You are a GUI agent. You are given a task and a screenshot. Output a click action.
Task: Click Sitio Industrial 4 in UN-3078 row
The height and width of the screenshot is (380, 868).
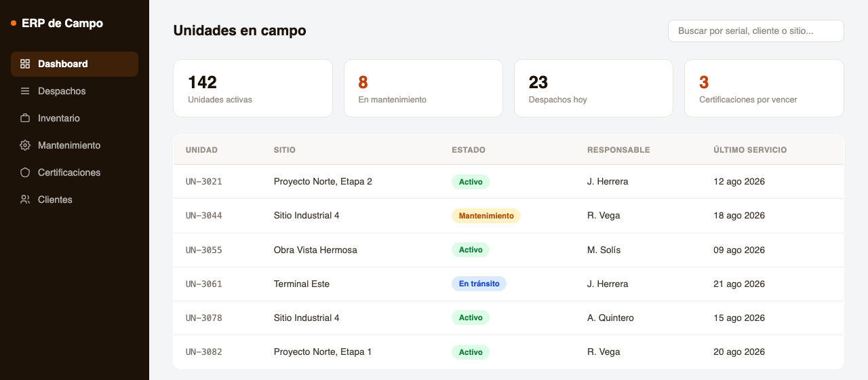(307, 318)
